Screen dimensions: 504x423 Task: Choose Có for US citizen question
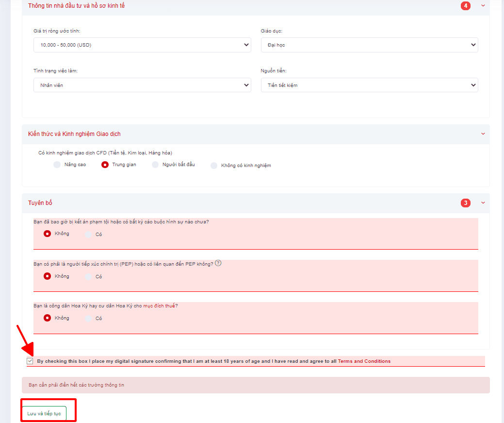click(x=88, y=319)
